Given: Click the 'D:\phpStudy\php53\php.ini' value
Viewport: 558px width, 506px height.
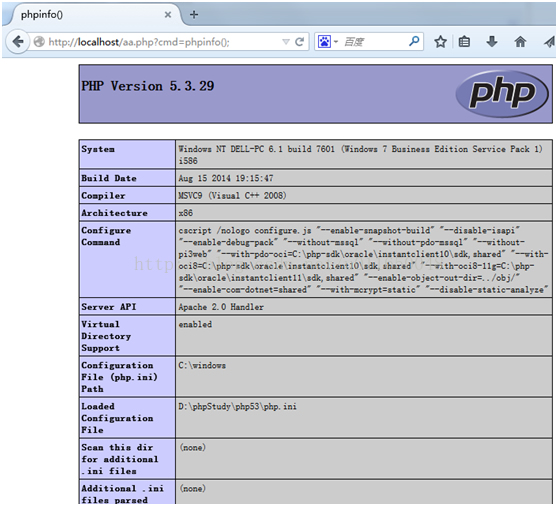Looking at the screenshot, I should point(237,406).
